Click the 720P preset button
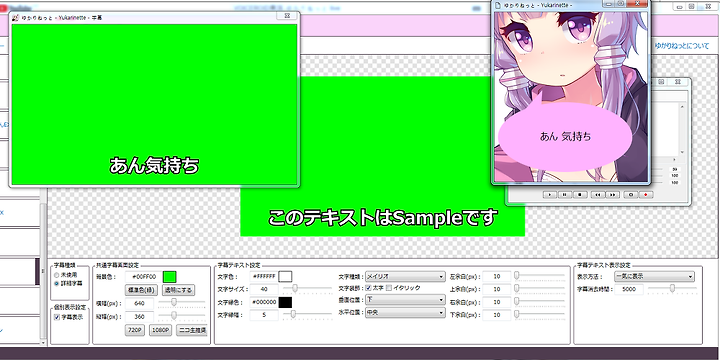720x360 pixels. click(135, 330)
